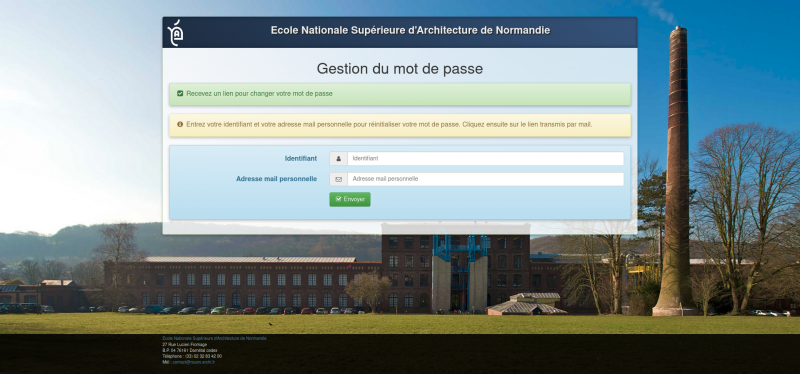Screen dimensions: 800x374
Task: Click the Téléphone line in the footer
Action: (x=192, y=356)
